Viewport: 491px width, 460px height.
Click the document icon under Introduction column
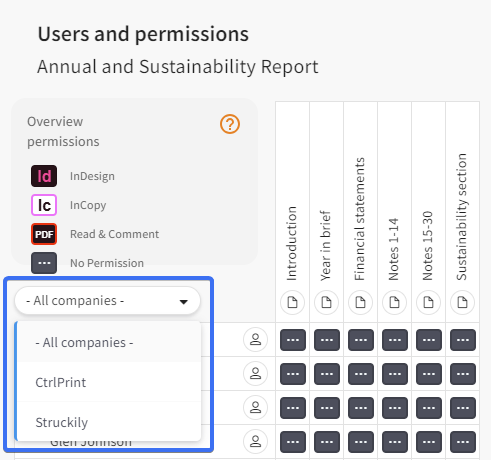point(292,303)
